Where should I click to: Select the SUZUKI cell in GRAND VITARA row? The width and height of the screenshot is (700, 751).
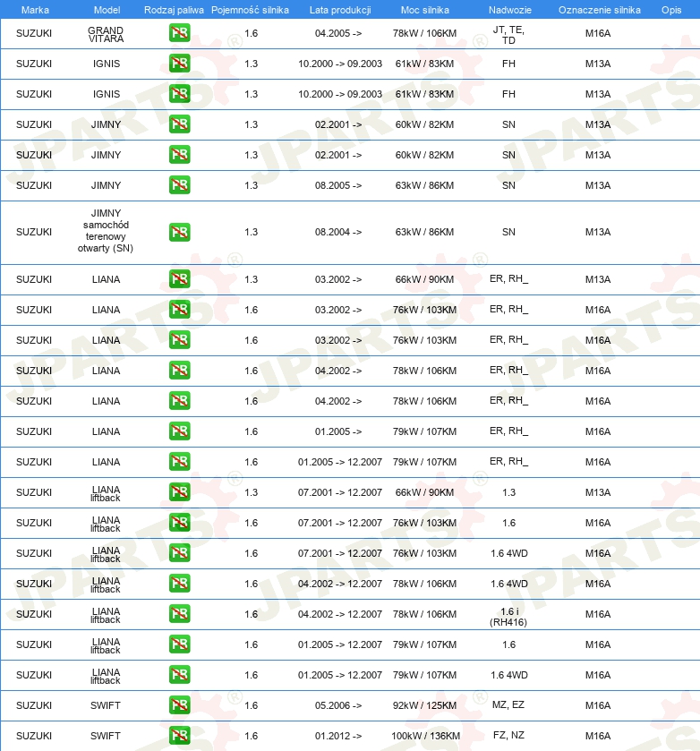tap(34, 33)
